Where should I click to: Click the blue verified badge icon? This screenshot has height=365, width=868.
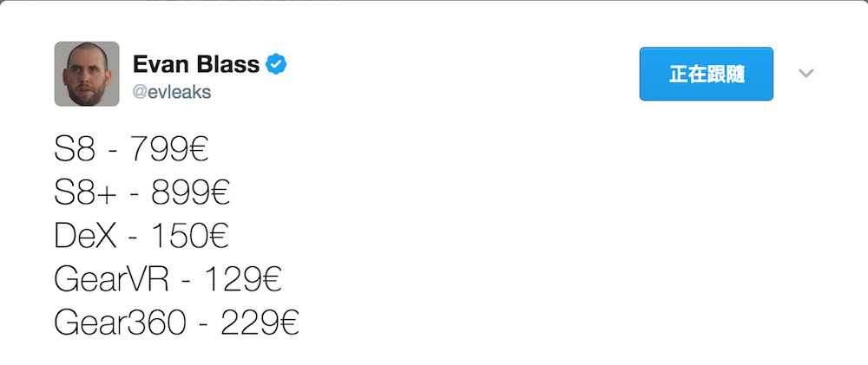click(277, 64)
